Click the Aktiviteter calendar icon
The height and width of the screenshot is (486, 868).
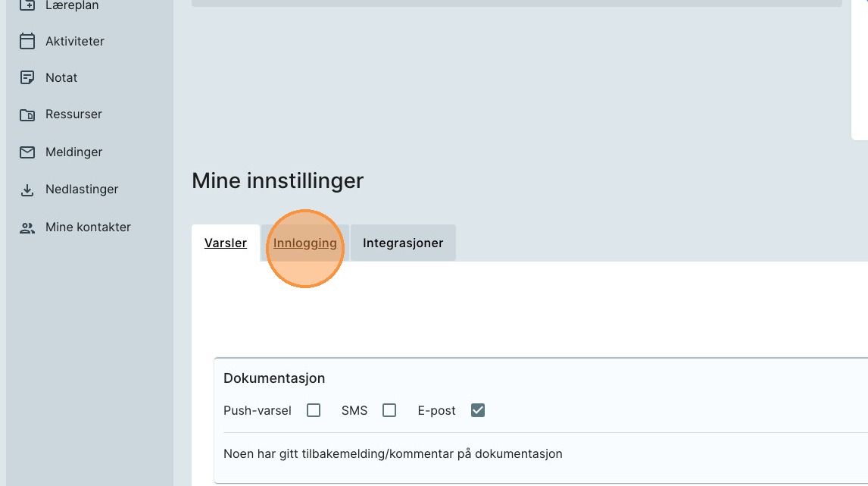27,41
